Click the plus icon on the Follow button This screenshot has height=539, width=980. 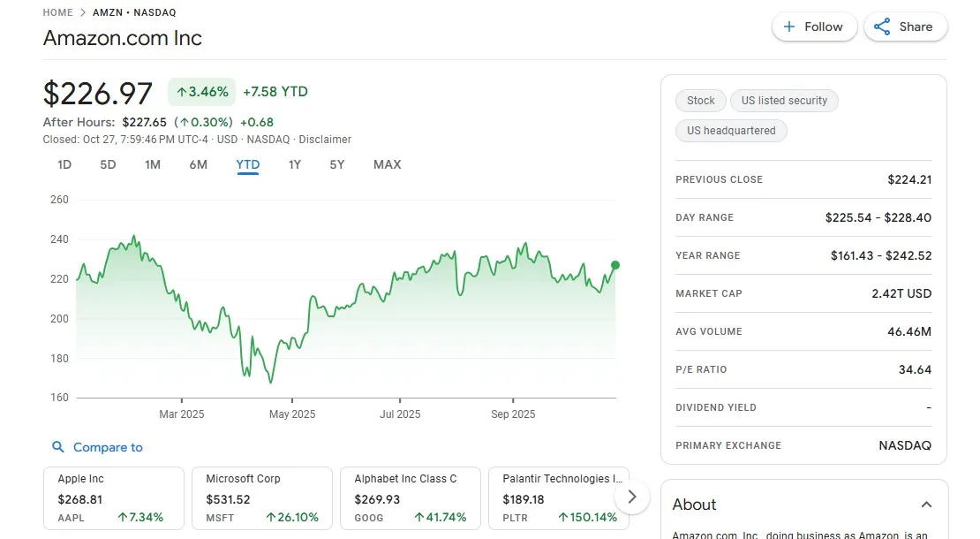(x=788, y=27)
